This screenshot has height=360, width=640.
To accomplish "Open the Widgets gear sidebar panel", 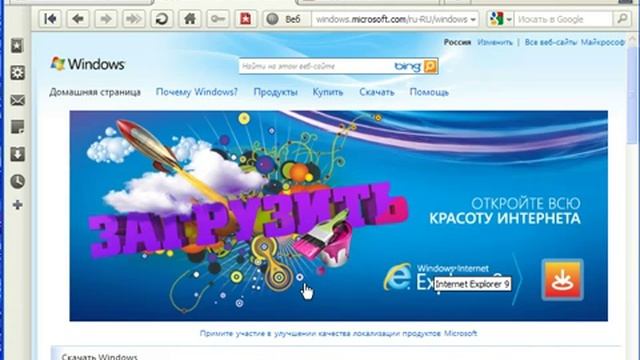I will click(x=17, y=73).
